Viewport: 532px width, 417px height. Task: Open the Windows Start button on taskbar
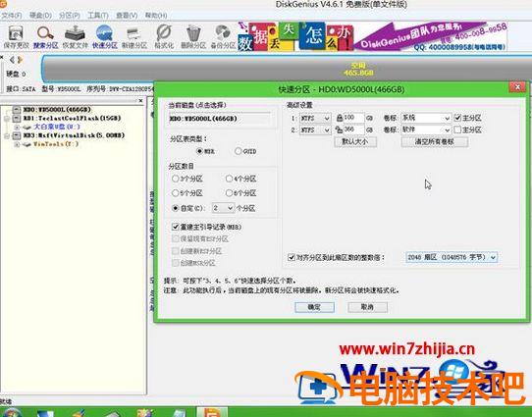click(x=11, y=413)
